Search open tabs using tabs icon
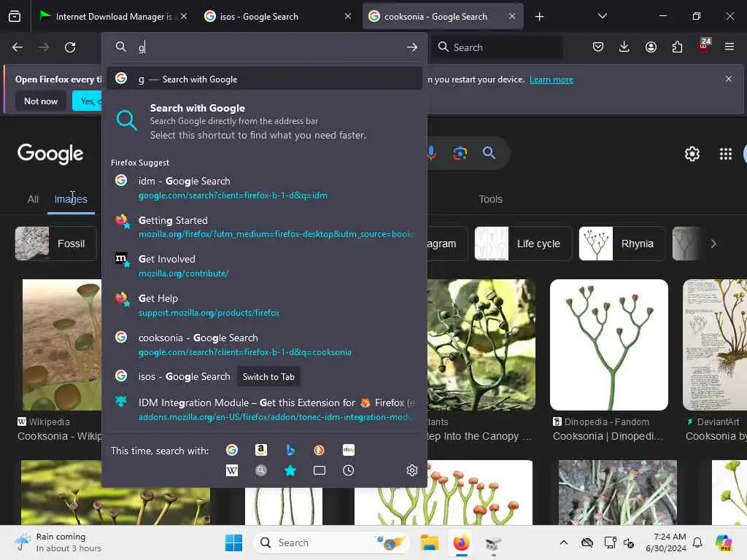 [x=320, y=470]
